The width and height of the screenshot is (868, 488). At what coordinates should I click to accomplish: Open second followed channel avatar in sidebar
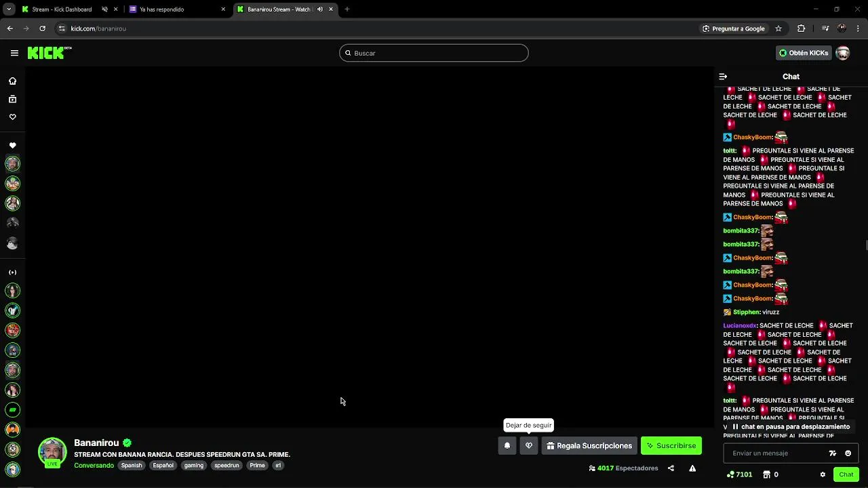[12, 183]
